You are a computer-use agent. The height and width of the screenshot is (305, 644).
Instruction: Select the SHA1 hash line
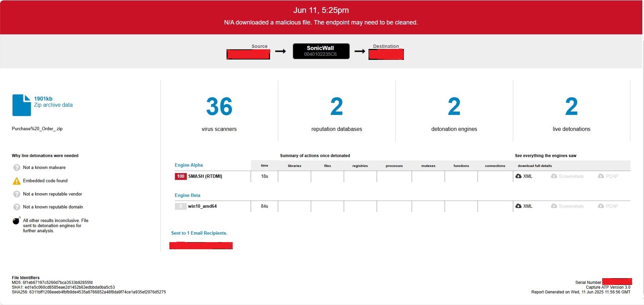coord(64,287)
